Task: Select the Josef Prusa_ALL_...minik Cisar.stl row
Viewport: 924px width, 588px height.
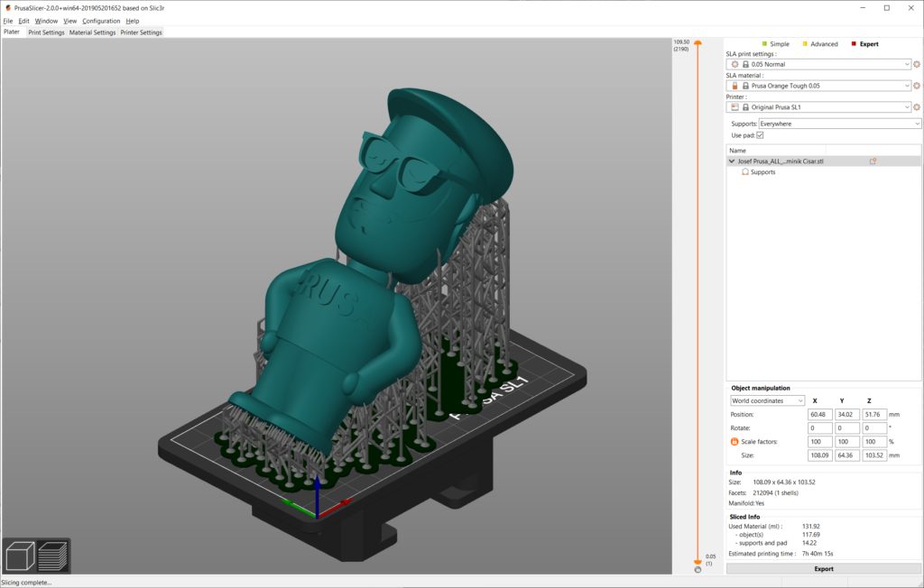Action: [x=823, y=161]
